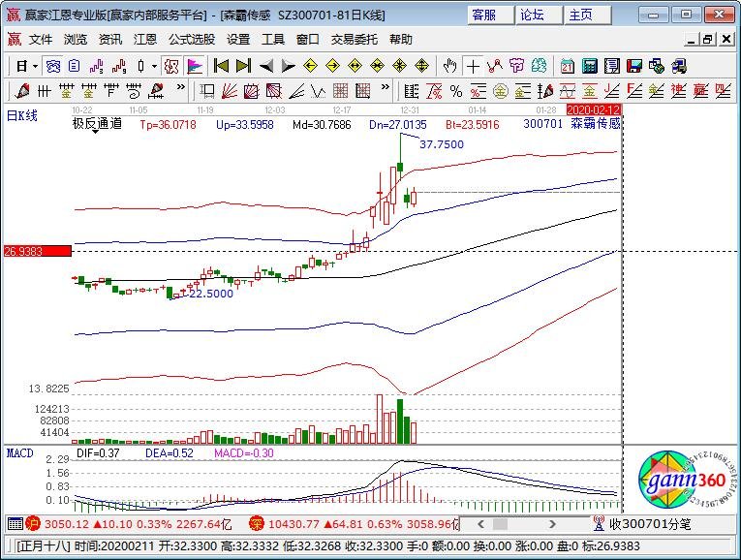Select the red zigzag line tool

click(495, 66)
